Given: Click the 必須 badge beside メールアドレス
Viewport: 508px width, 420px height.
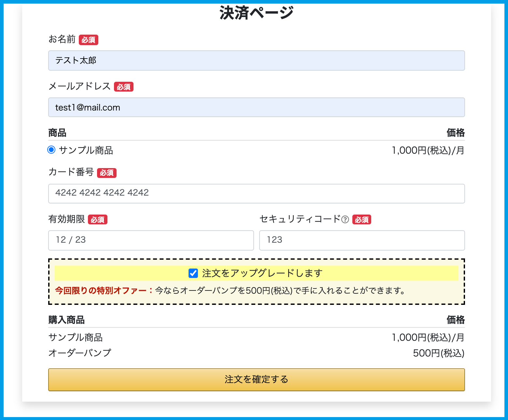Looking at the screenshot, I should point(123,87).
